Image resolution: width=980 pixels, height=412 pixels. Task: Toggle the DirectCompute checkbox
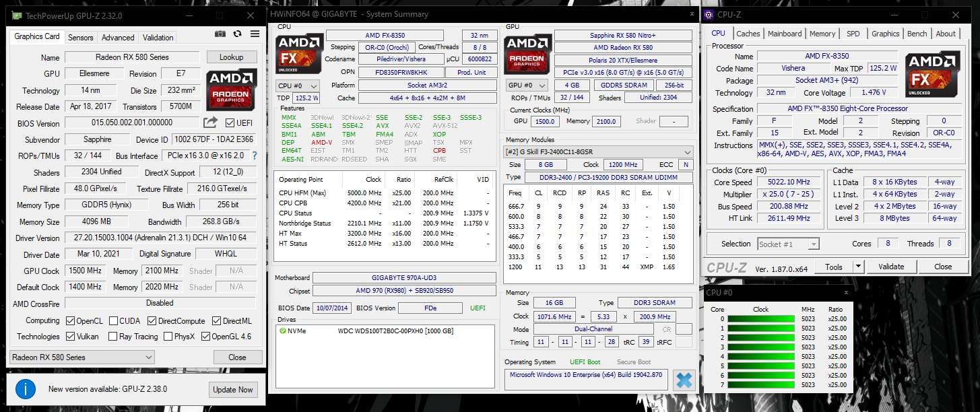pos(152,320)
